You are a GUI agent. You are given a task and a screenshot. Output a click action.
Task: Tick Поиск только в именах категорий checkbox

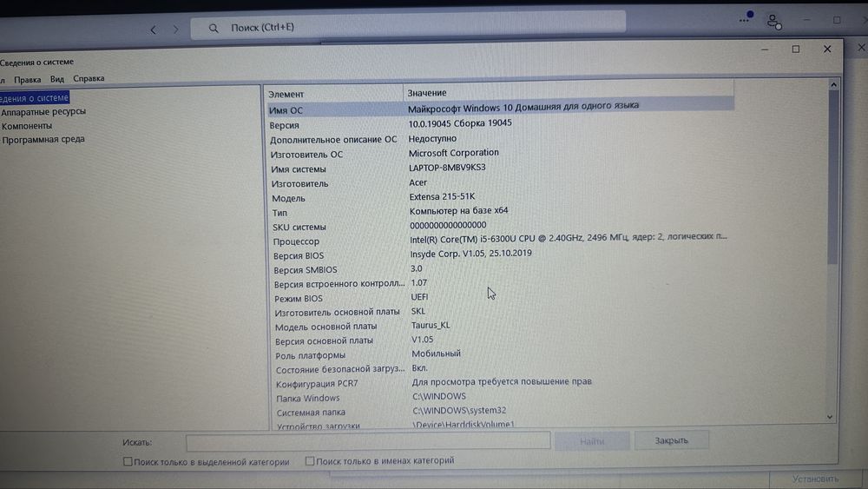click(310, 460)
